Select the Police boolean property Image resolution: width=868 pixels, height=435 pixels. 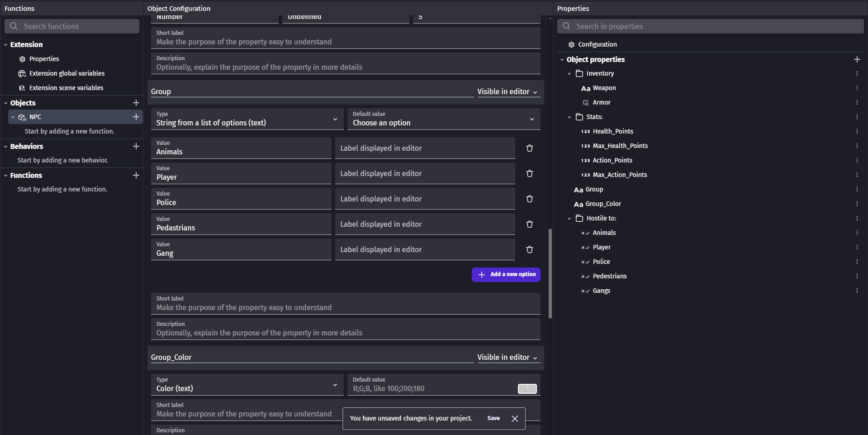click(601, 262)
